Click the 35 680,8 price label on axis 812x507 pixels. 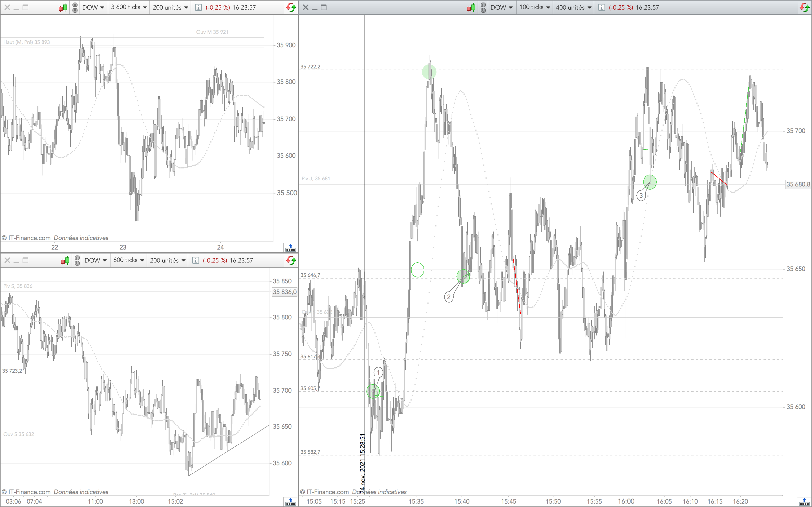click(x=798, y=184)
